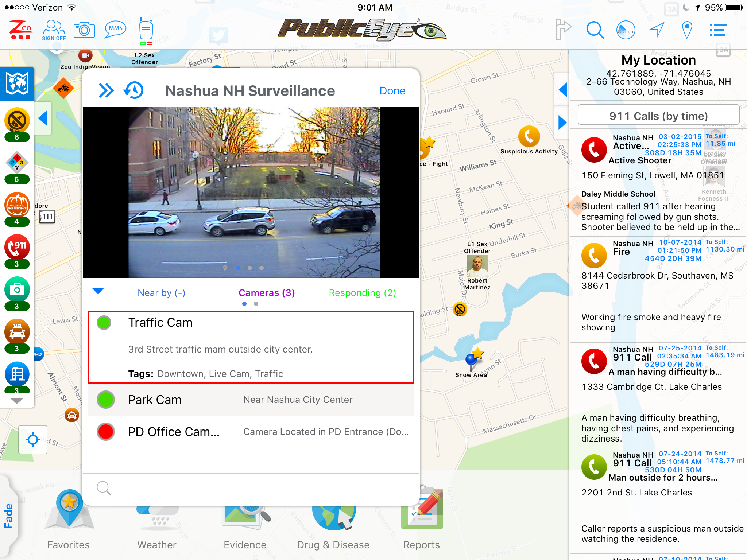Open the directions signpost icon
This screenshot has height=560, width=747.
click(563, 30)
